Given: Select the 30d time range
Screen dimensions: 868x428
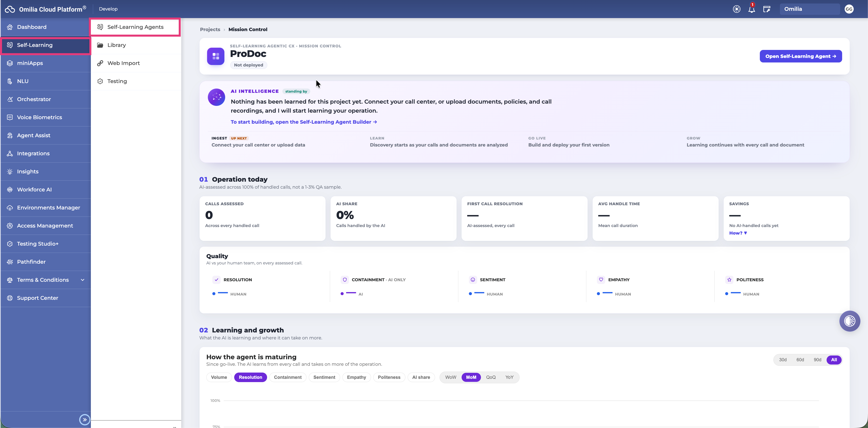Looking at the screenshot, I should 782,360.
